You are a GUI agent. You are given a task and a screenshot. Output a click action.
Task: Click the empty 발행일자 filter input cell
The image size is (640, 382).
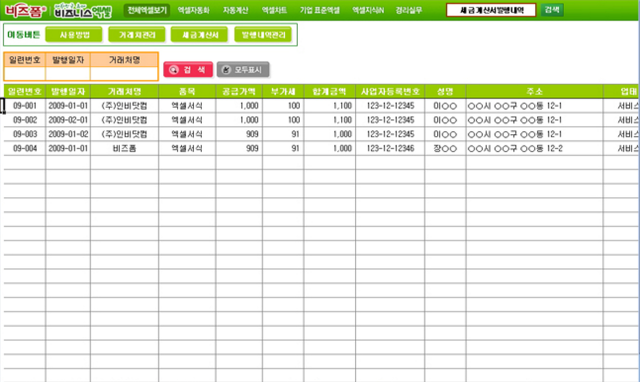[x=68, y=74]
